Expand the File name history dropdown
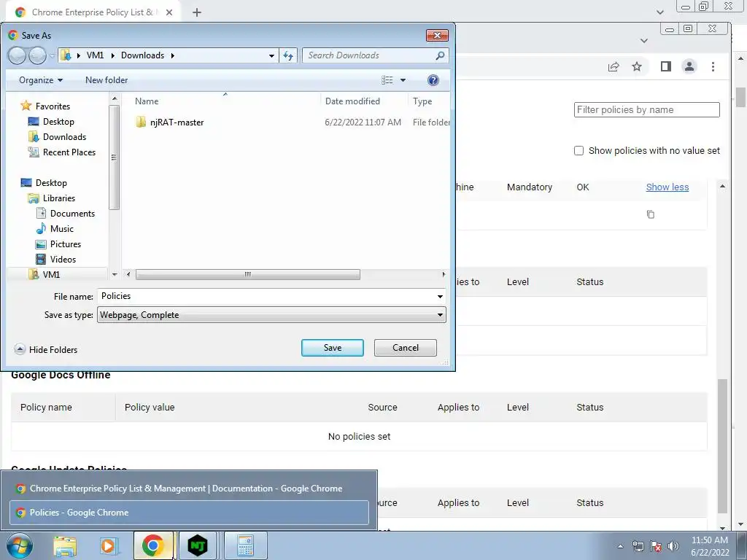 point(440,297)
